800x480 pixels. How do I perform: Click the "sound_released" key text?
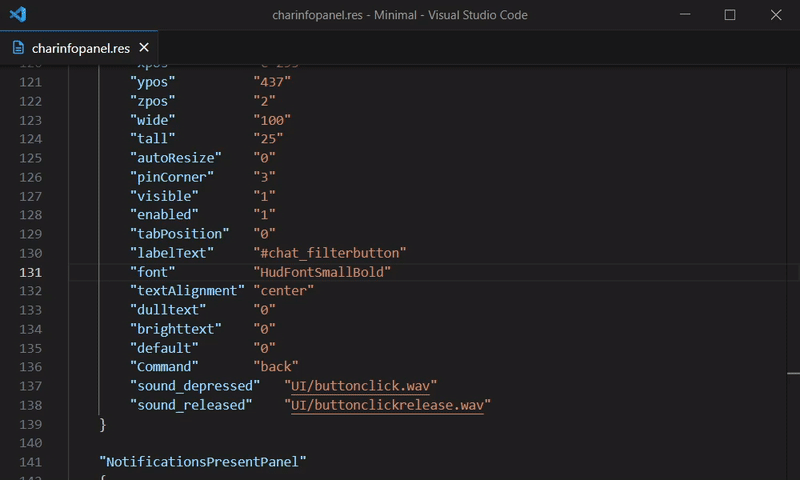tap(191, 405)
